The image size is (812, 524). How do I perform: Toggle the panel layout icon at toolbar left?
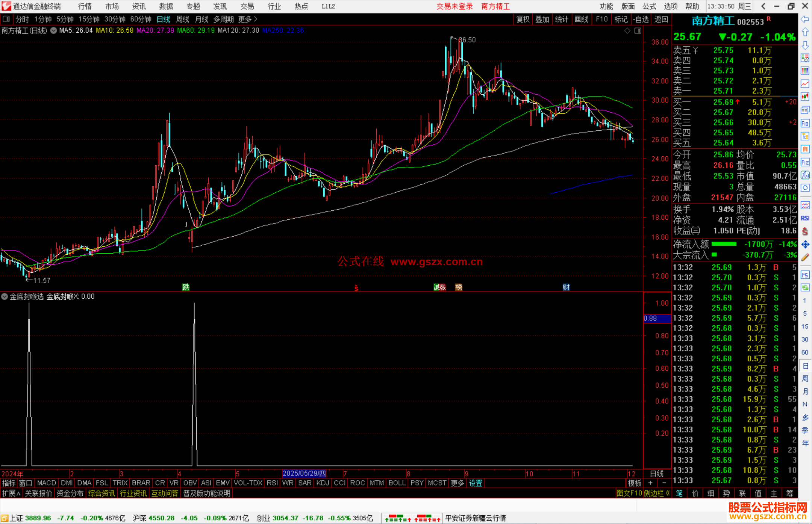6,19
